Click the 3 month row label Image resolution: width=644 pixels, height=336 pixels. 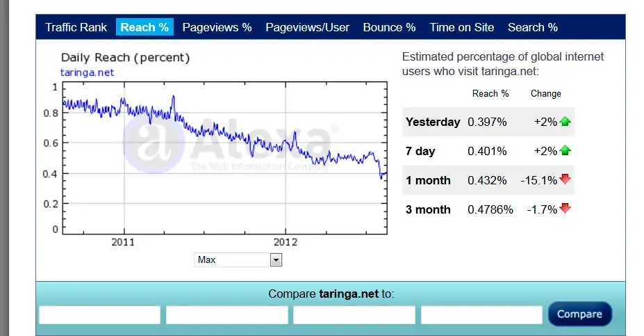click(428, 210)
